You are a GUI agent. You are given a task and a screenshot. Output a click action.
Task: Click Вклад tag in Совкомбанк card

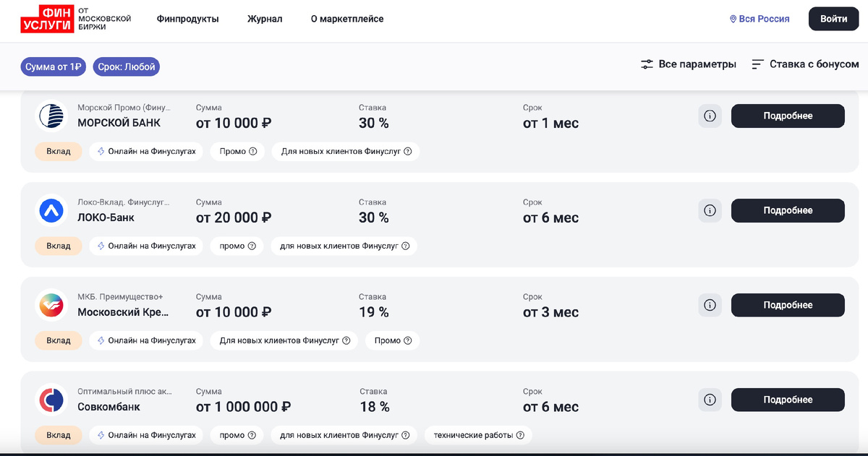coord(59,436)
